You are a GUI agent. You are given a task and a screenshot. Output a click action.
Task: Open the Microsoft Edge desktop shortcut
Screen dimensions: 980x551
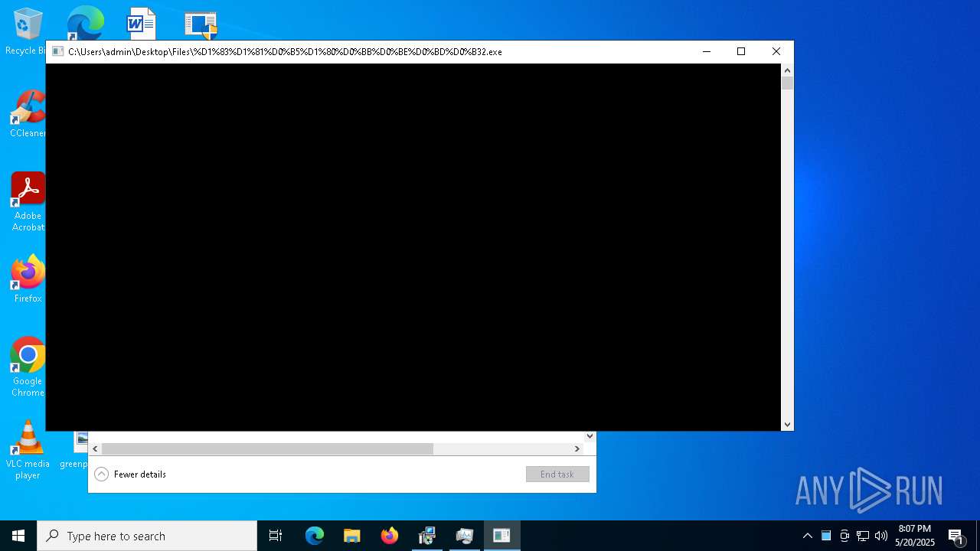[x=85, y=24]
